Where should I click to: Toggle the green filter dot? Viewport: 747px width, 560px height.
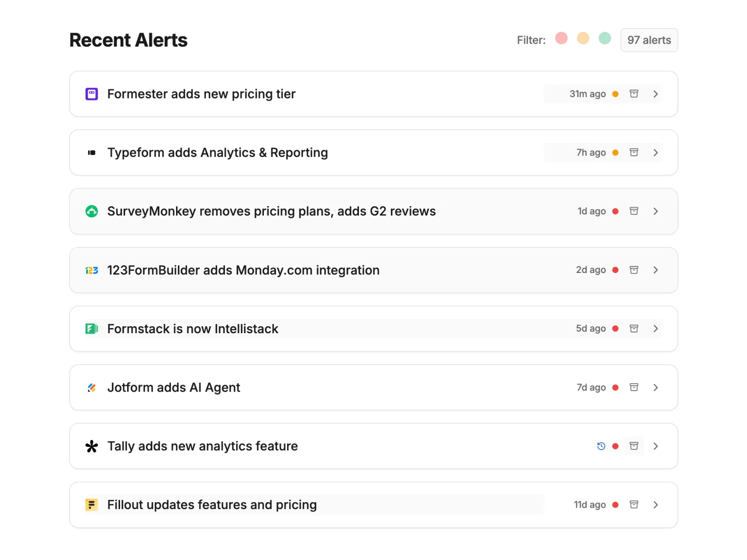pos(605,38)
